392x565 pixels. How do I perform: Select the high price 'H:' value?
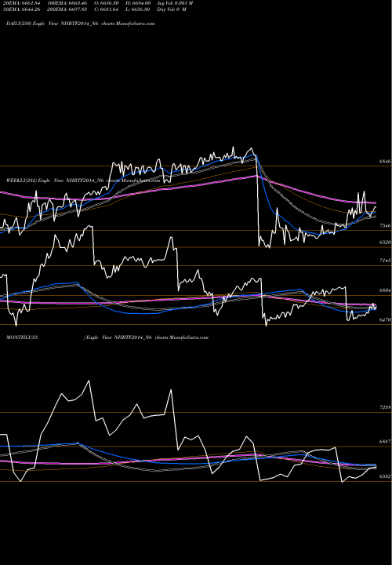pos(137,3)
